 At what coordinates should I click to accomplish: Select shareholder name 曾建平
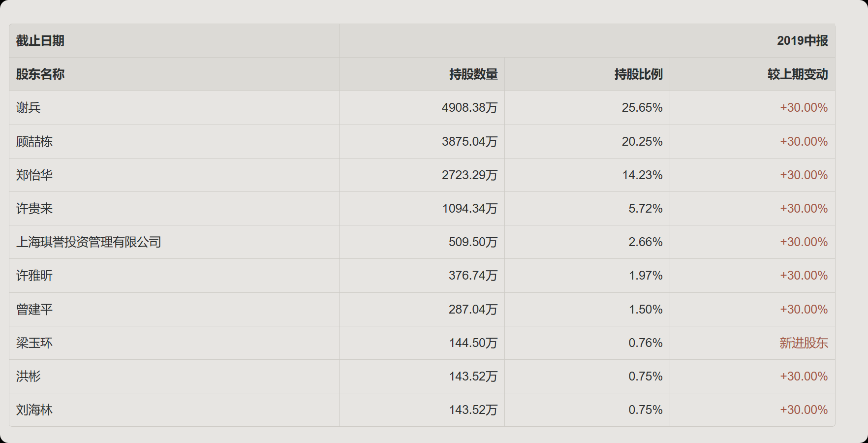point(34,310)
